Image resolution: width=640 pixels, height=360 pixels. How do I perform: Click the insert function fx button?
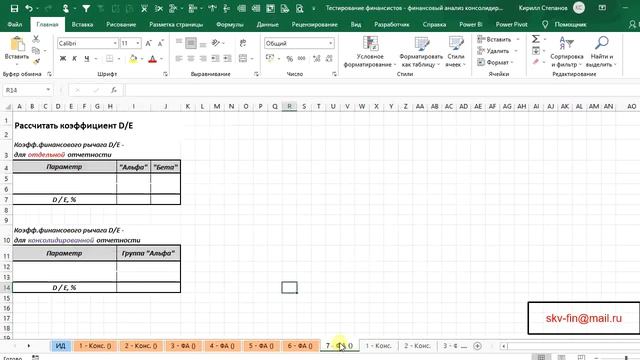114,90
